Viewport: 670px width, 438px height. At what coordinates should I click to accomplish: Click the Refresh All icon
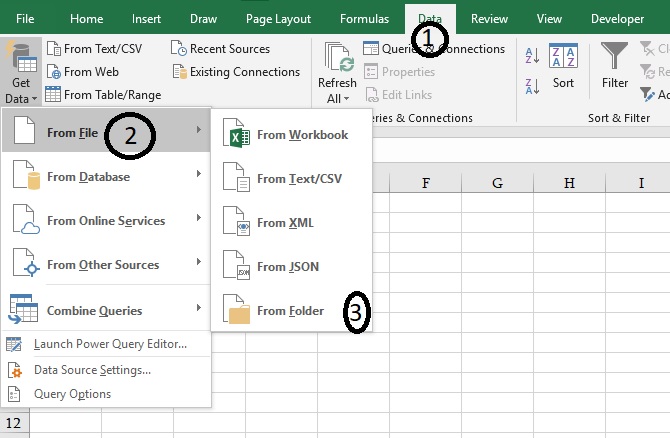point(338,57)
